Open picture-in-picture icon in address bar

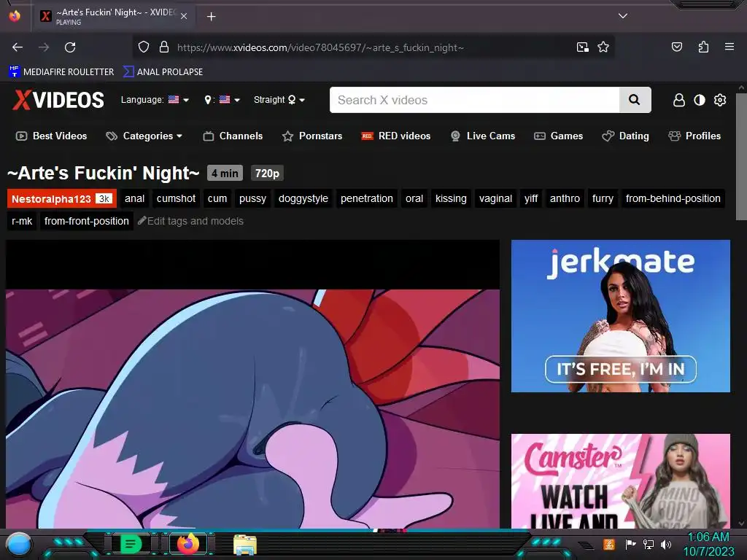pos(582,47)
